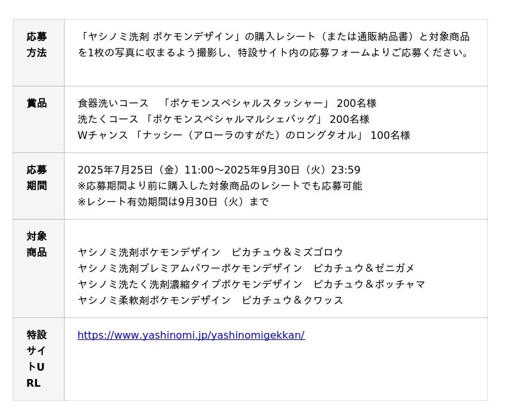The height and width of the screenshot is (420, 512).
Task: Click the 23:59 deadline time text
Action: (345, 170)
